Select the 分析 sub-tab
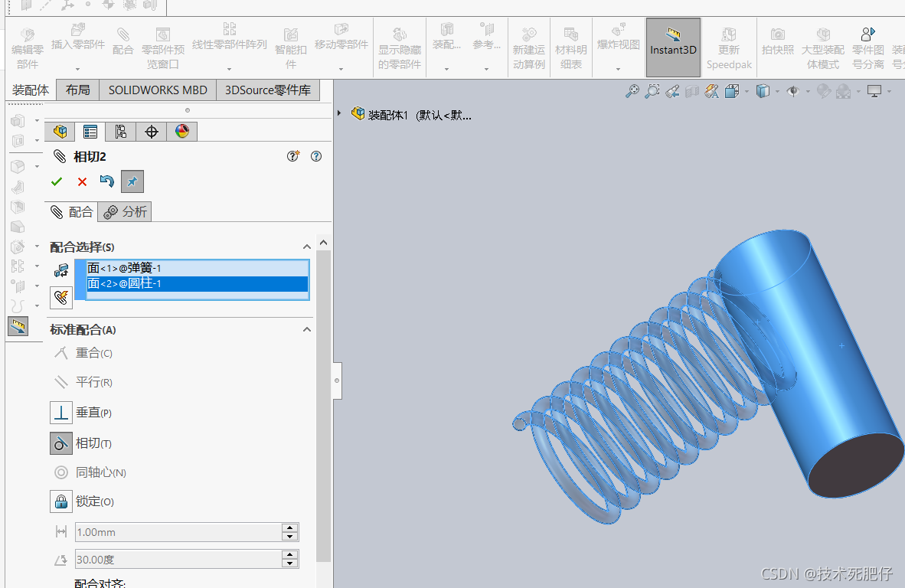This screenshot has height=588, width=905. coord(125,212)
